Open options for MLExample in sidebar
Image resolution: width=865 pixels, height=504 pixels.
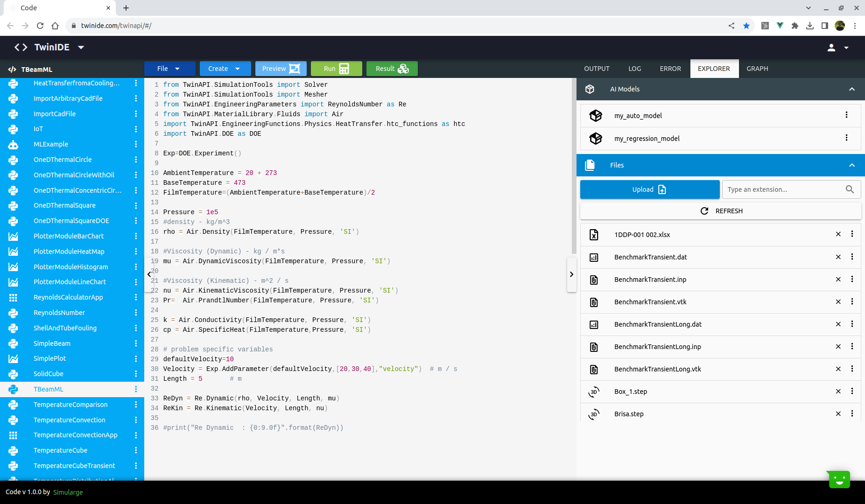(136, 144)
